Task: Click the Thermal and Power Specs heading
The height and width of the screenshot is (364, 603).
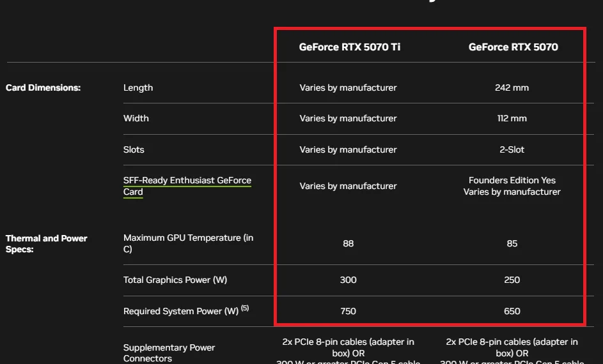Action: 46,243
